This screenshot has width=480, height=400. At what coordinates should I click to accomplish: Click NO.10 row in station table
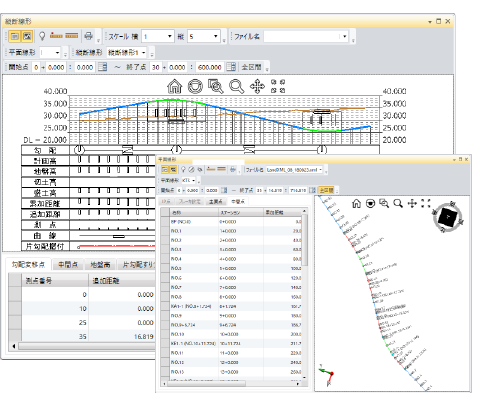[x=232, y=334]
